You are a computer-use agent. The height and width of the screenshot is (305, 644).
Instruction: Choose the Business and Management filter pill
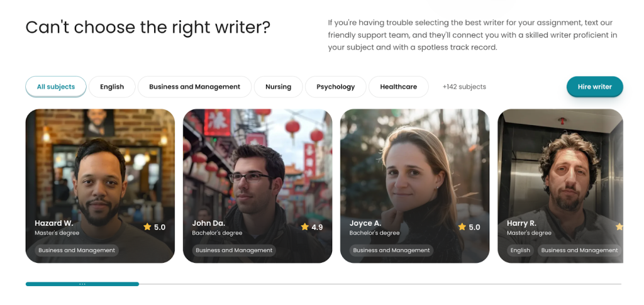195,87
